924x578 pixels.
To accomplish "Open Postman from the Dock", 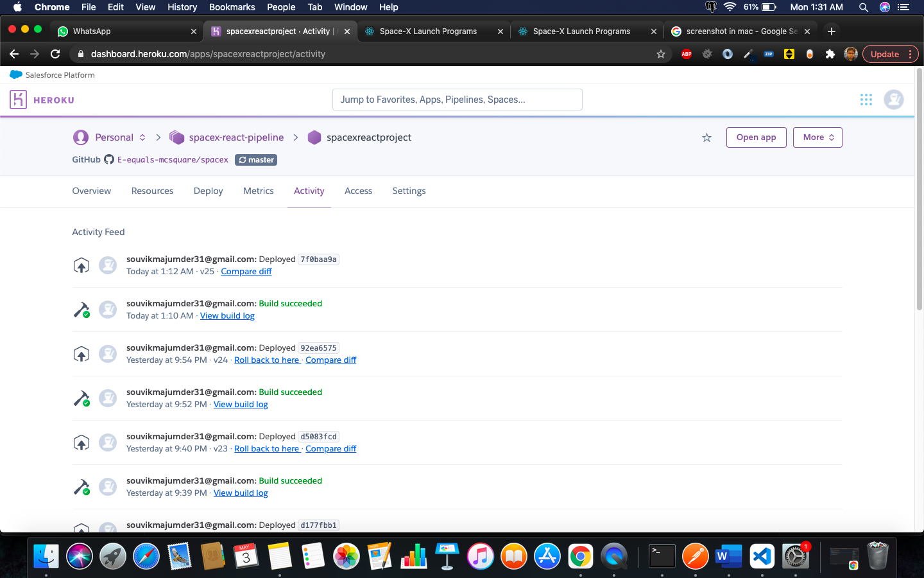I will (x=695, y=556).
